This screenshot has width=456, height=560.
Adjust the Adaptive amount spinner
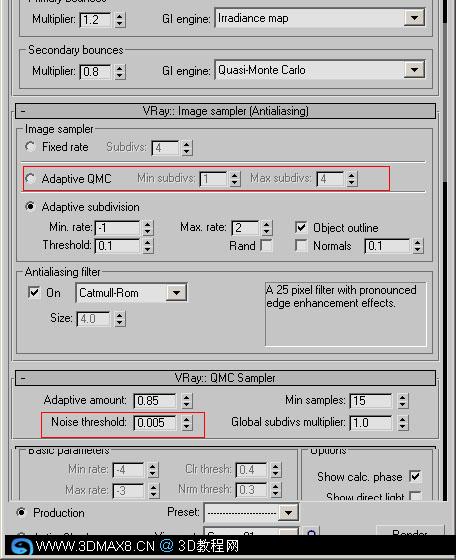[187, 401]
